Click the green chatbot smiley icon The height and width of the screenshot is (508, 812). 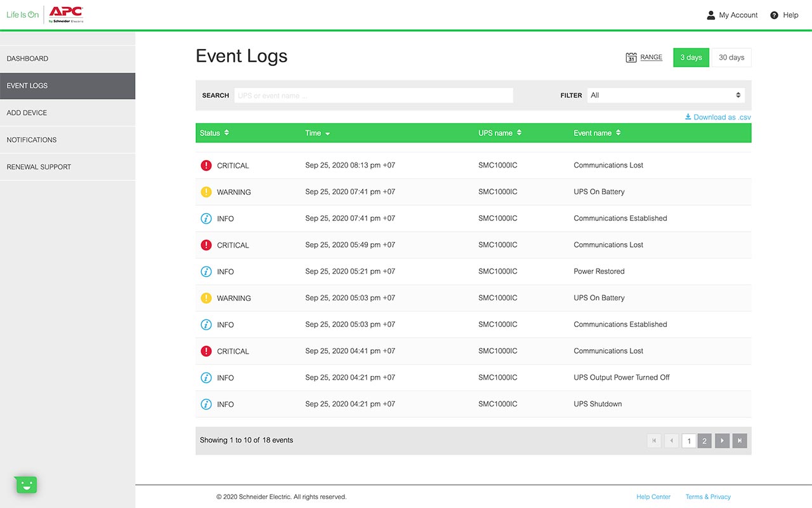(26, 485)
